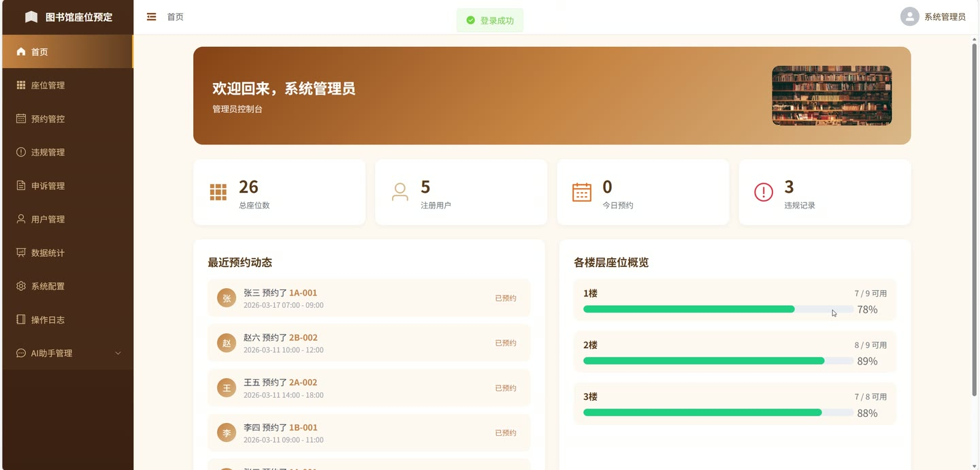This screenshot has height=470, width=980.
Task: Click the 89% value for 2楼
Action: [867, 362]
